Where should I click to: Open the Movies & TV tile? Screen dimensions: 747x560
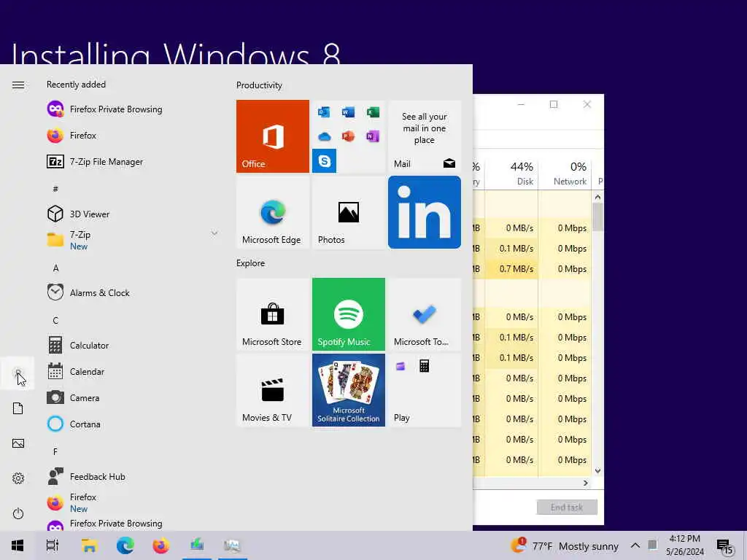click(x=273, y=390)
